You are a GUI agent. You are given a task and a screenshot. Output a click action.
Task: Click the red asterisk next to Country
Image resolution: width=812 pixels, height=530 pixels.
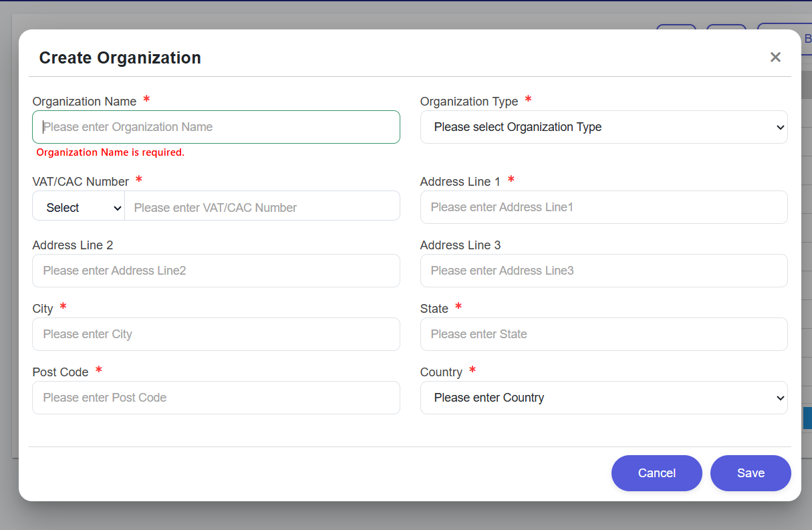[472, 370]
